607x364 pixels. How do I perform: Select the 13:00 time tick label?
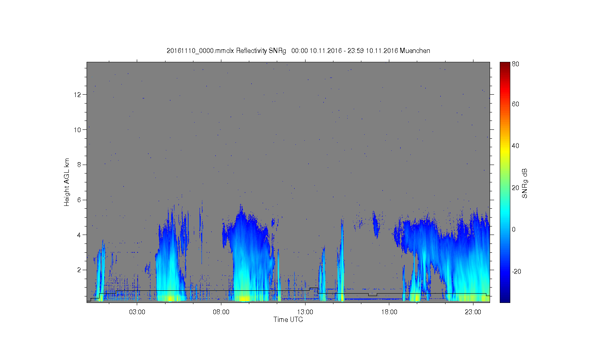point(305,312)
